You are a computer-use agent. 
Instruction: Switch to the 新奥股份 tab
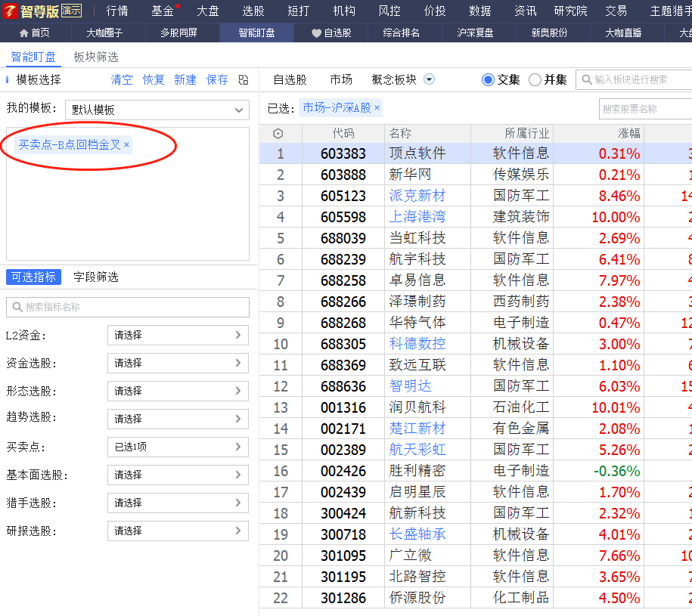[x=550, y=33]
